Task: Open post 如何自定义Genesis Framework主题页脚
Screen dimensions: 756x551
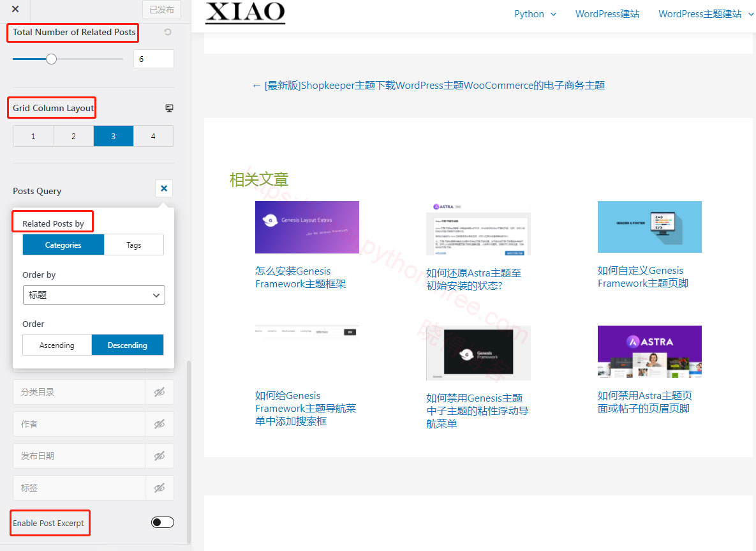Action: (642, 277)
